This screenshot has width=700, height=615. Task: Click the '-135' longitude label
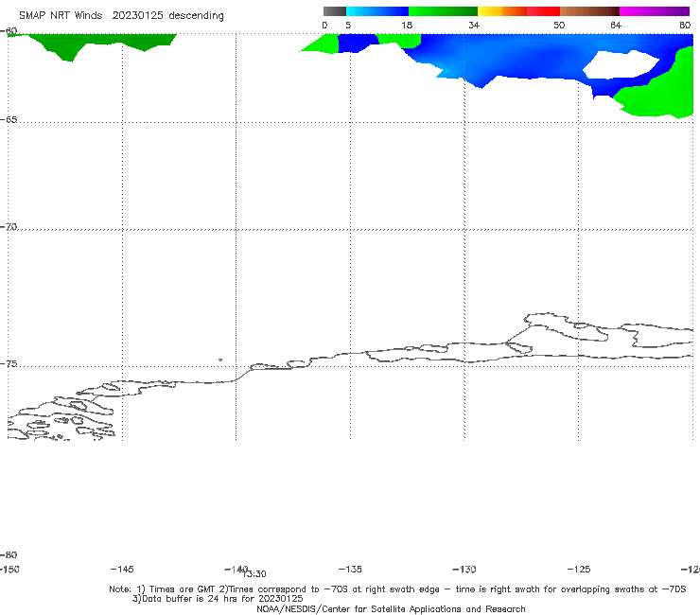click(x=350, y=569)
